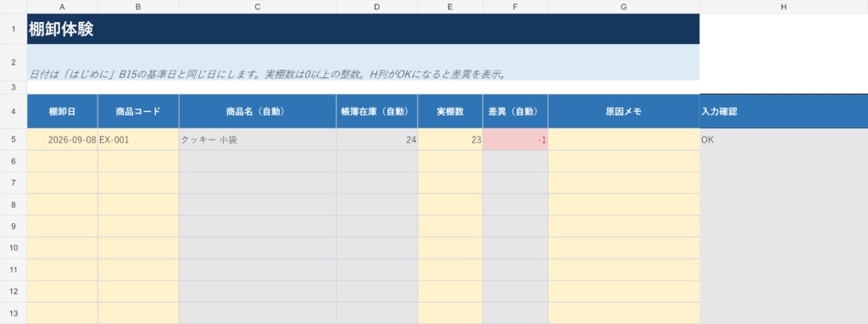This screenshot has width=868, height=324.
Task: Select column A header
Action: 62,7
